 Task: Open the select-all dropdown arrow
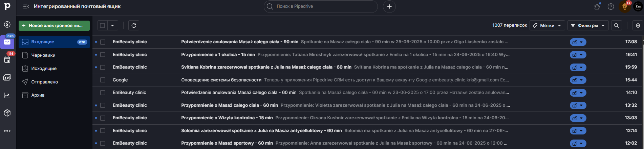click(x=112, y=25)
